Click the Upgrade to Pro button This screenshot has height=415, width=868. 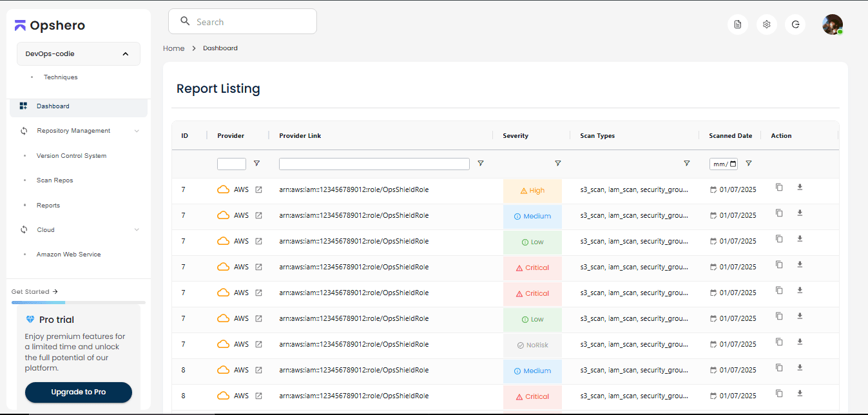point(79,392)
